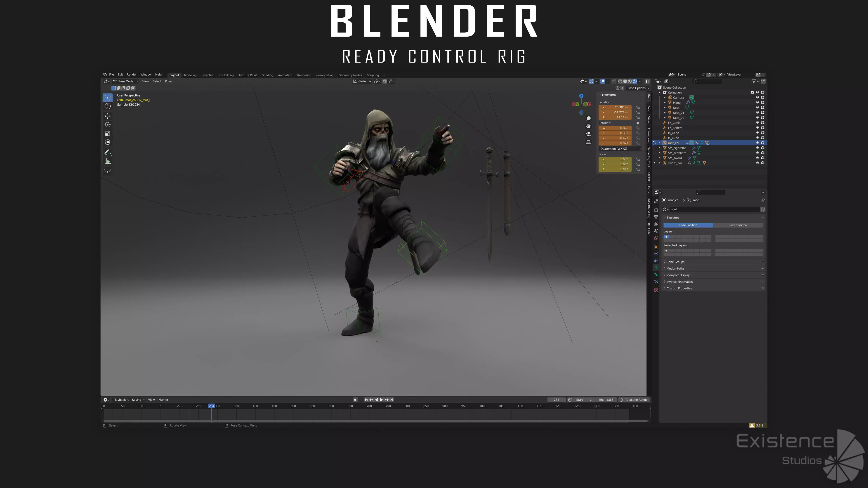Uncheck the Collection exclude checkbox
868x488 pixels.
[752, 92]
